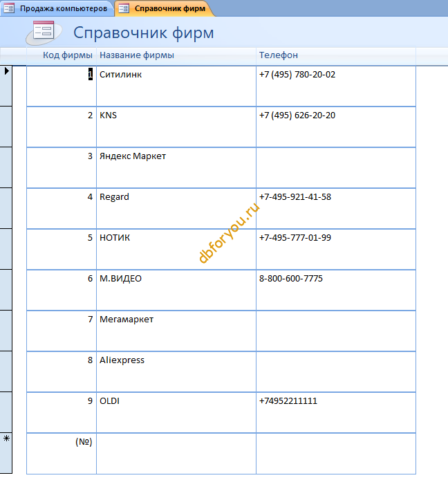Click the form logo beside the header title

coord(43,32)
